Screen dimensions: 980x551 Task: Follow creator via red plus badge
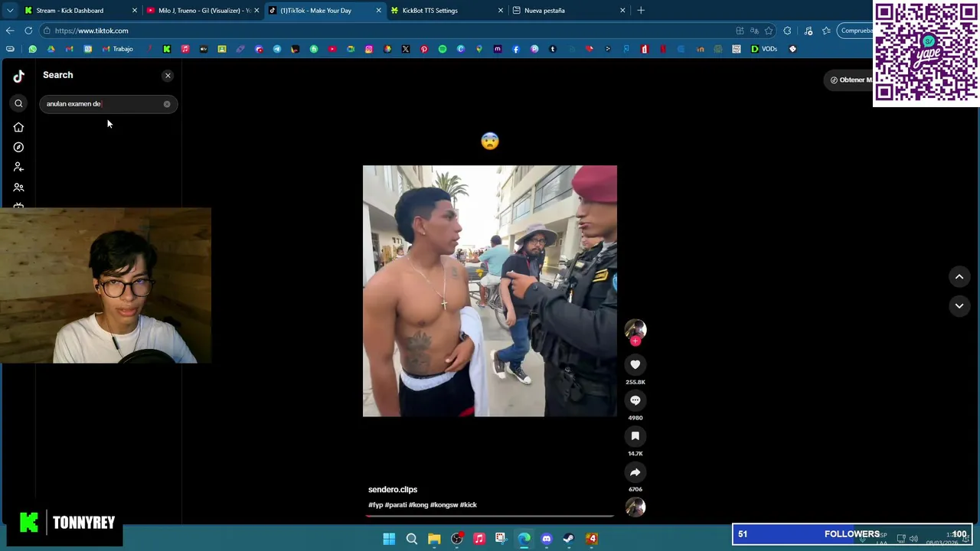635,341
